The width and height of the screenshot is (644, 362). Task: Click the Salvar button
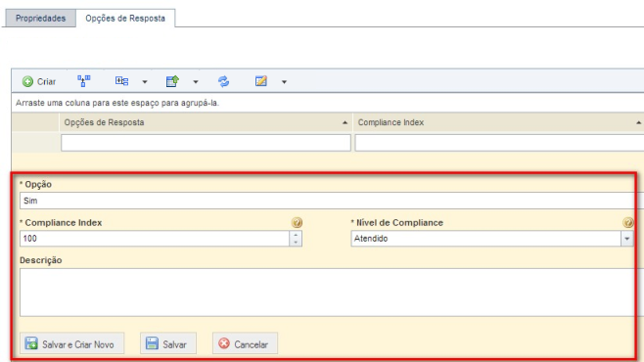tap(168, 343)
